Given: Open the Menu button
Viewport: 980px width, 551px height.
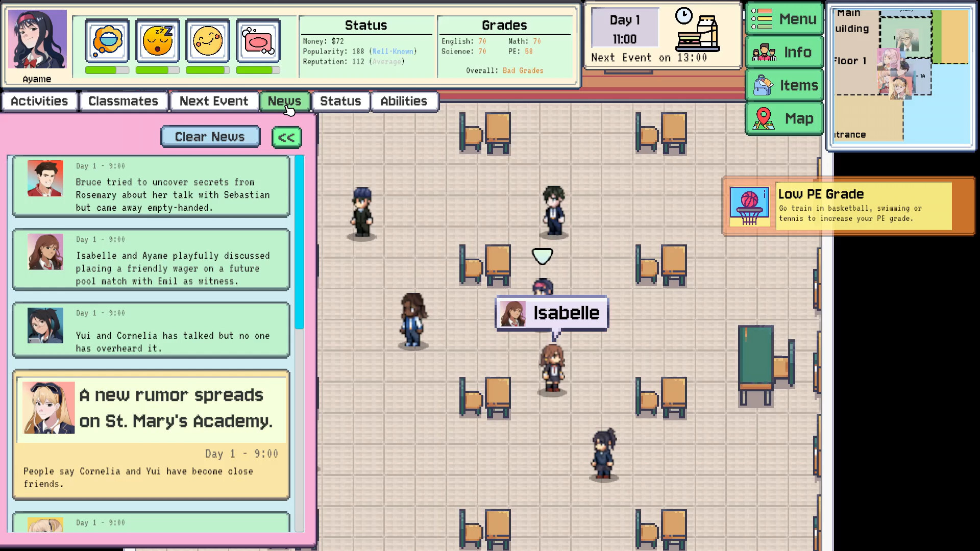Looking at the screenshot, I should tap(785, 19).
